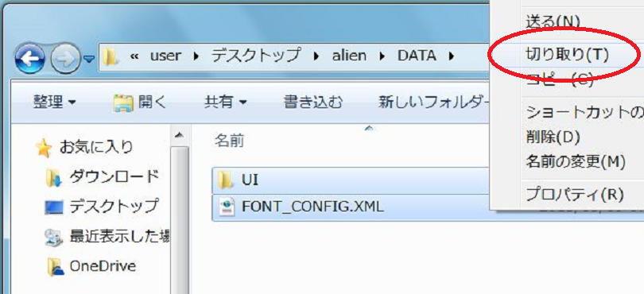Choose コピー(C) in context menu
This screenshot has height=294, width=644.
pos(560,81)
